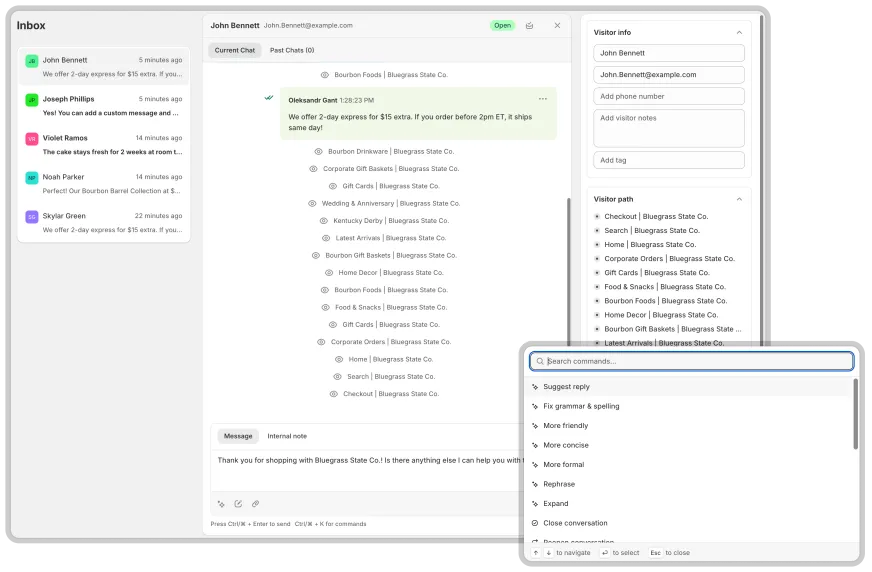Screen dimensions: 872x572
Task: Click eye icon beside Bourbon Gift Baskets
Action: coord(315,256)
